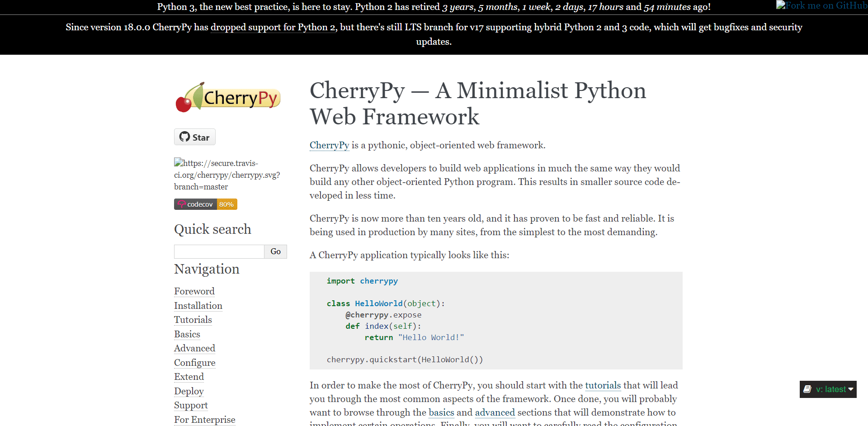Click the broken Travis CI build badge
The height and width of the screenshot is (426, 868).
click(x=226, y=175)
